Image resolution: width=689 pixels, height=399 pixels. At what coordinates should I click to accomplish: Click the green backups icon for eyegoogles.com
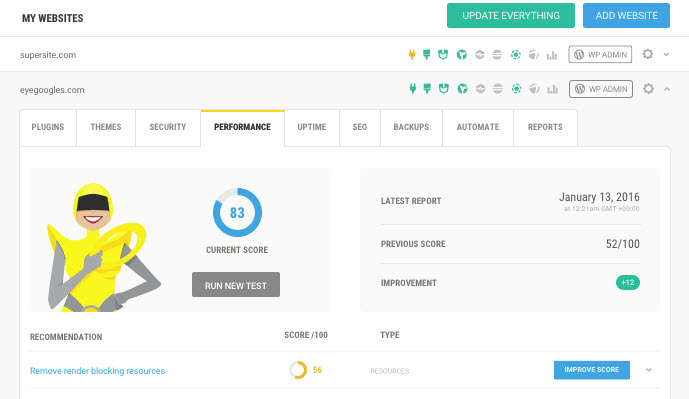517,89
